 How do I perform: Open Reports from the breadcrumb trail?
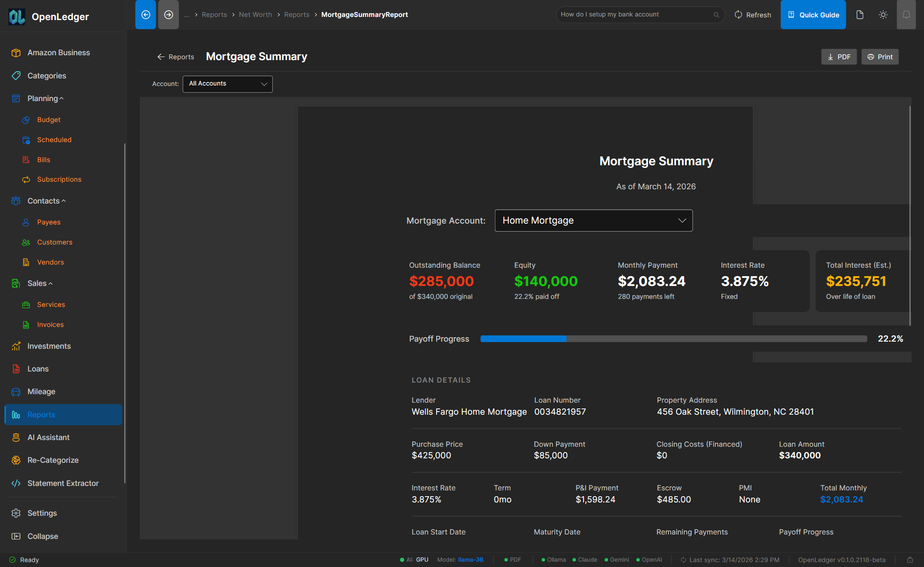coord(215,14)
